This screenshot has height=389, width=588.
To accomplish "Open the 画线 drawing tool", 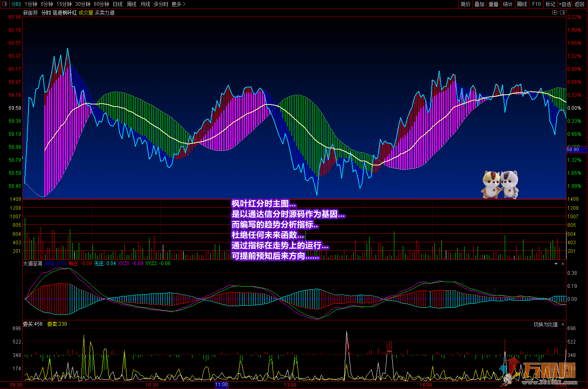I will (x=522, y=4).
